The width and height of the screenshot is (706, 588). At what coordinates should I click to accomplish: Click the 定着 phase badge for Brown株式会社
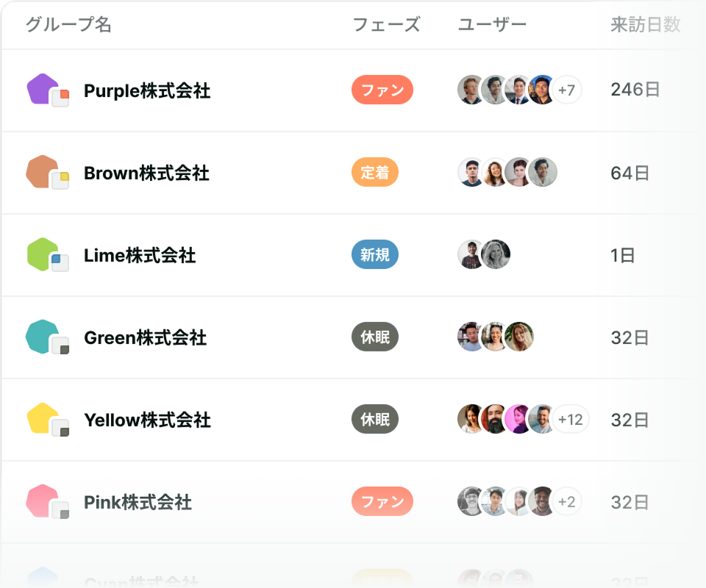(x=375, y=173)
